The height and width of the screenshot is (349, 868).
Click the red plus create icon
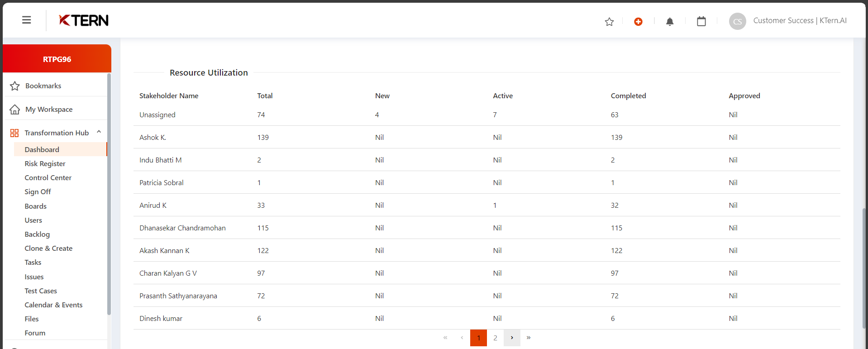point(638,21)
